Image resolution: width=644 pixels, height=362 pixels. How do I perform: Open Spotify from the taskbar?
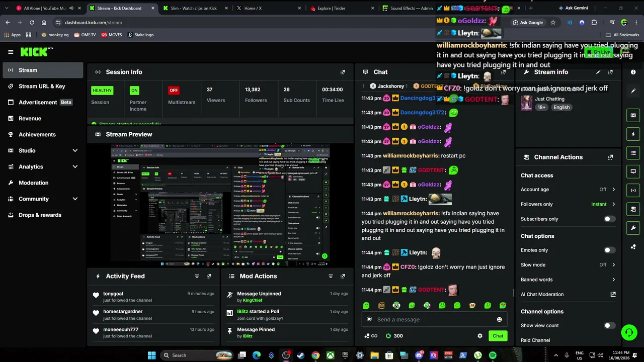[x=493, y=355]
